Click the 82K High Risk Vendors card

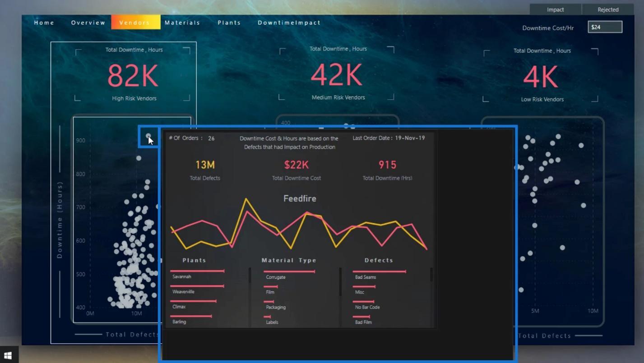click(x=133, y=74)
